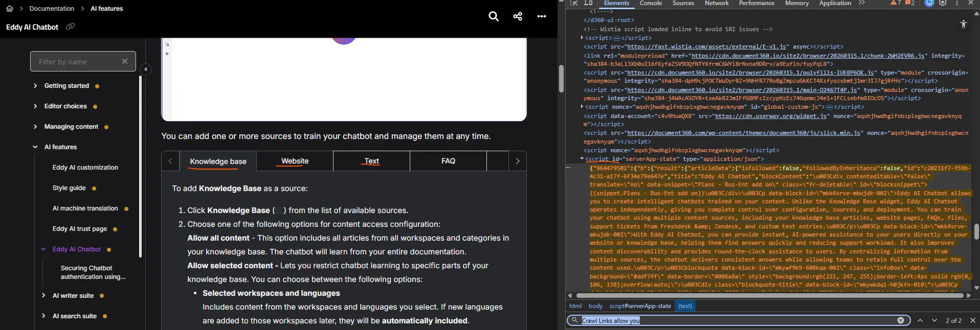Open the accessibility tree icon in Elements

point(964,24)
